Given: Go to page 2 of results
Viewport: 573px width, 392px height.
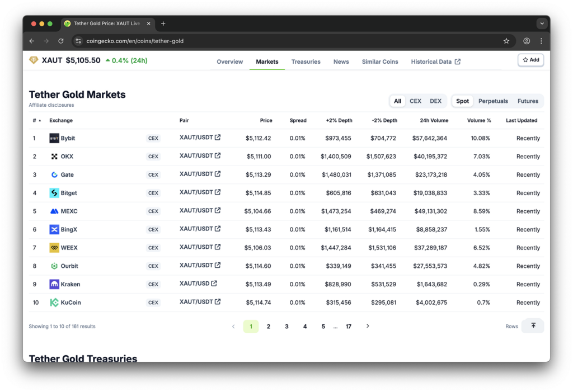Looking at the screenshot, I should 268,326.
